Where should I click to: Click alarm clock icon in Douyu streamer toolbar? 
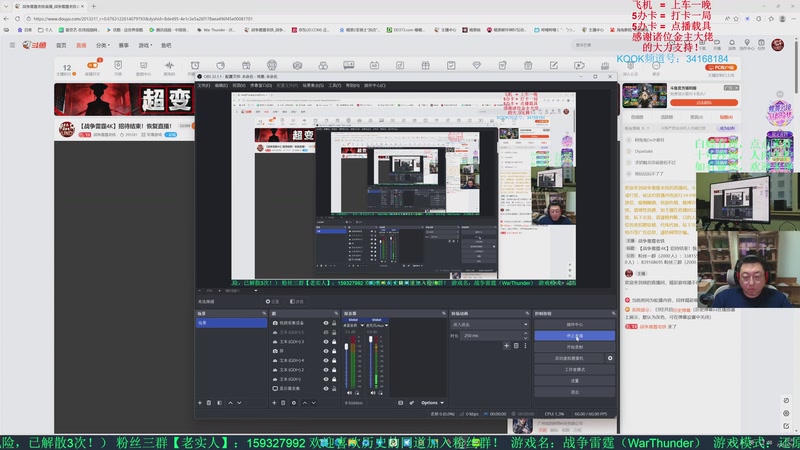(x=195, y=66)
